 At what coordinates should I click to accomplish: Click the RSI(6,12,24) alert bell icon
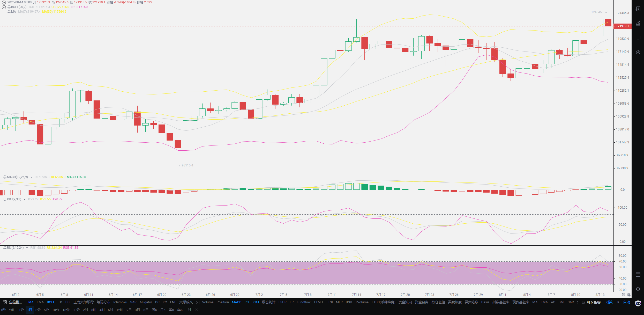pyautogui.click(x=5, y=248)
